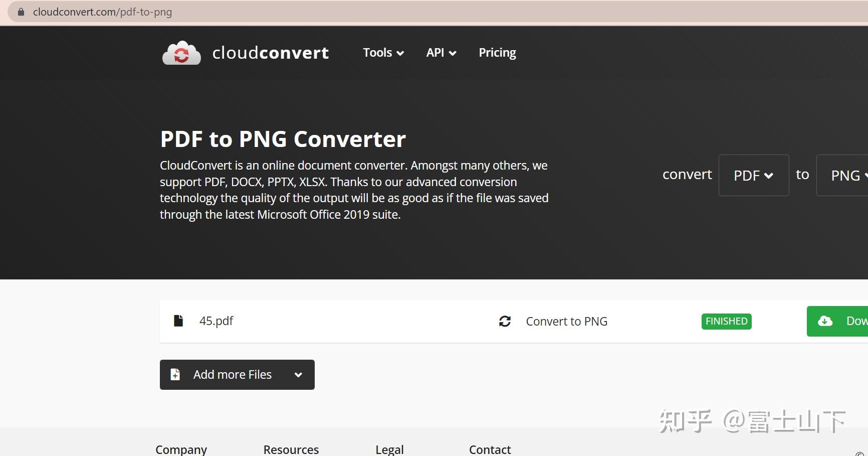Viewport: 868px width, 456px height.
Task: Click the Add more Files button
Action: pyautogui.click(x=237, y=375)
